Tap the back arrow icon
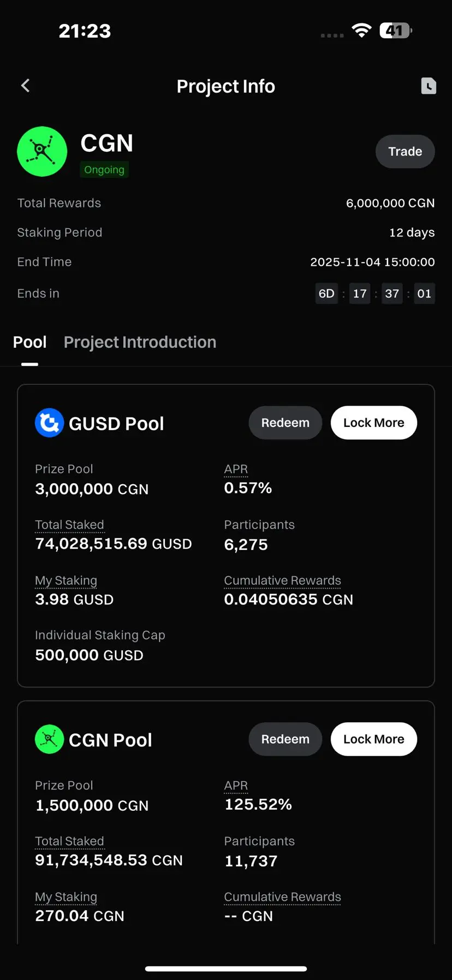452x980 pixels. 25,86
